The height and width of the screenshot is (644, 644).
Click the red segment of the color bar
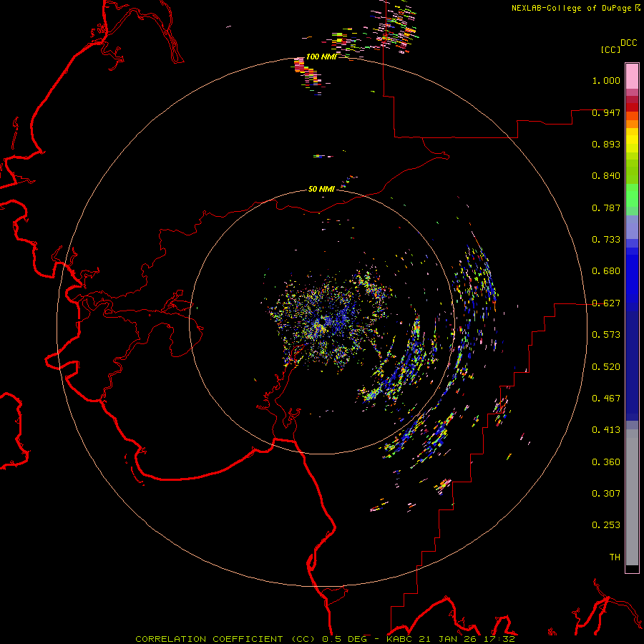pos(632,107)
